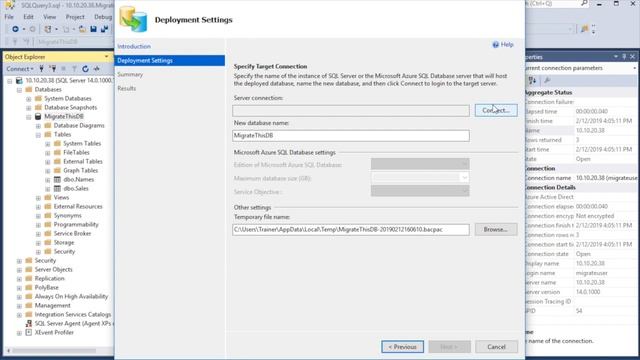640x360 pixels.
Task: Open Edition of Microsoft Azure SQL Database dropdown
Action: coord(420,164)
